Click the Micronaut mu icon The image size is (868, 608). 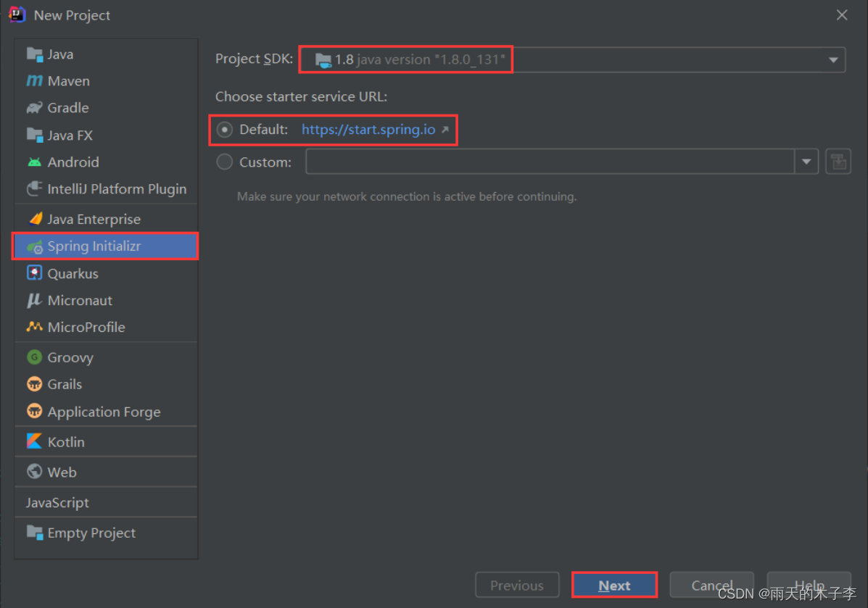34,301
